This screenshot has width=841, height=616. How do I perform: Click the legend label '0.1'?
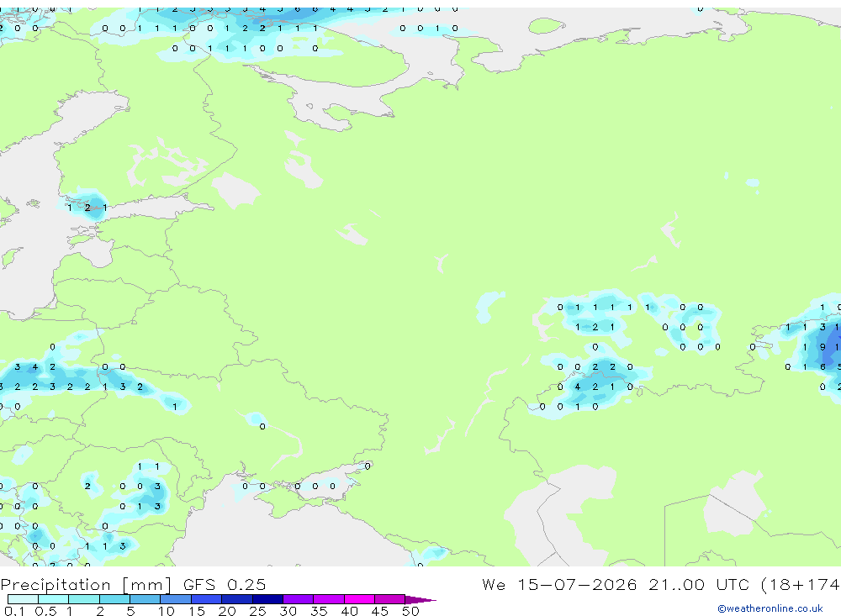point(14,611)
